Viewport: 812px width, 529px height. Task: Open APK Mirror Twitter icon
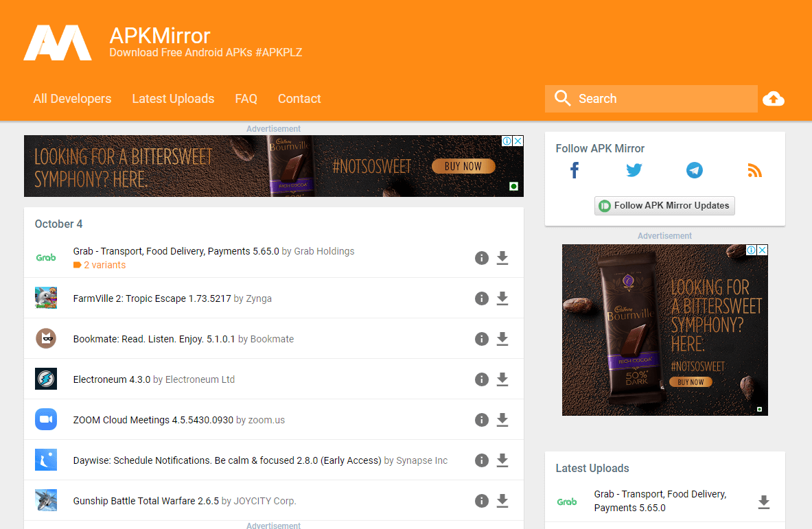(634, 170)
